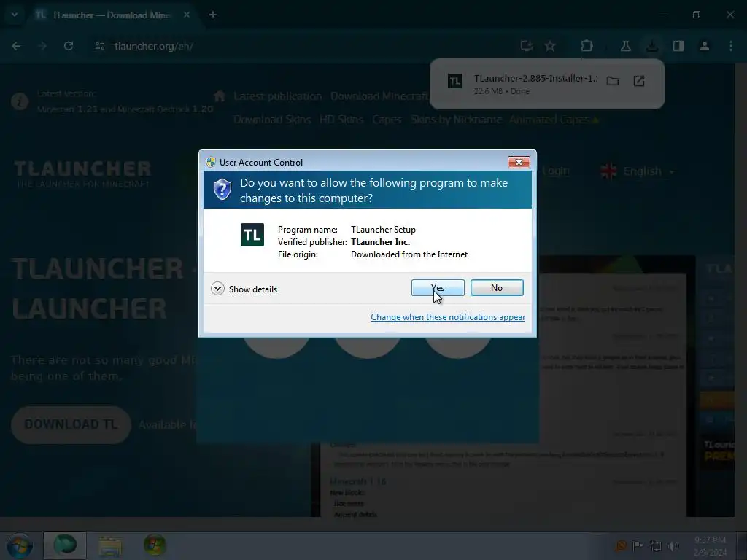
Task: Click the taskbar clock showing 9:37 PM
Action: (711, 545)
